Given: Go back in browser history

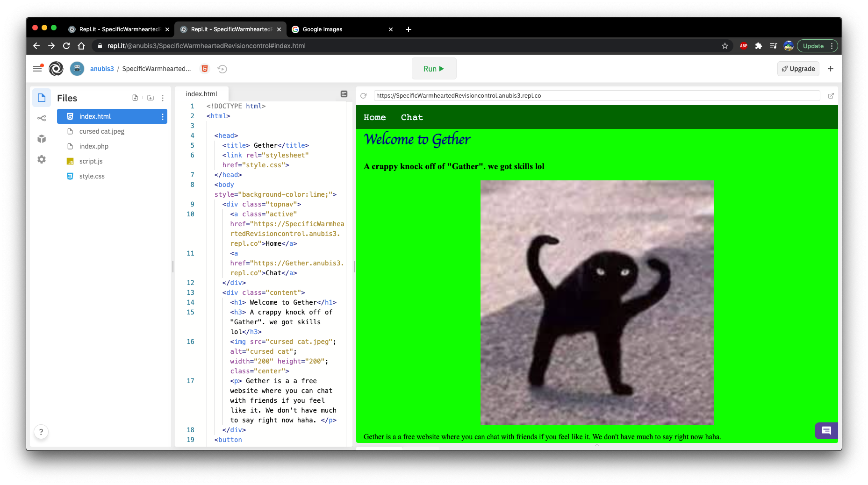Looking at the screenshot, I should [36, 46].
